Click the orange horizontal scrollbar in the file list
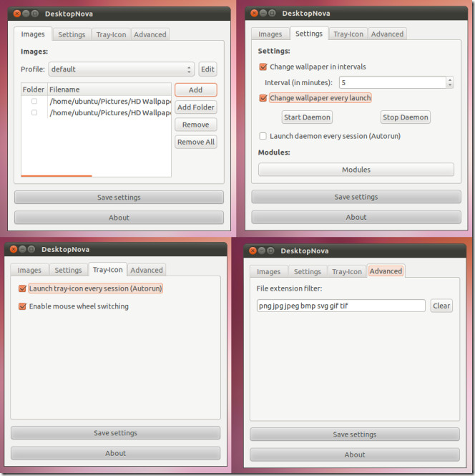This screenshot has width=475, height=476. tap(57, 176)
